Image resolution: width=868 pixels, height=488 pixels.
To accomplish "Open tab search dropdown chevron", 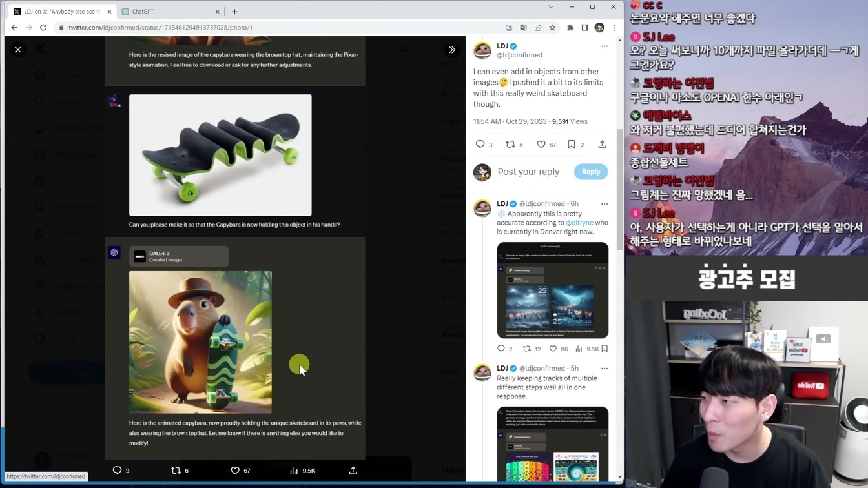I will click(x=551, y=7).
